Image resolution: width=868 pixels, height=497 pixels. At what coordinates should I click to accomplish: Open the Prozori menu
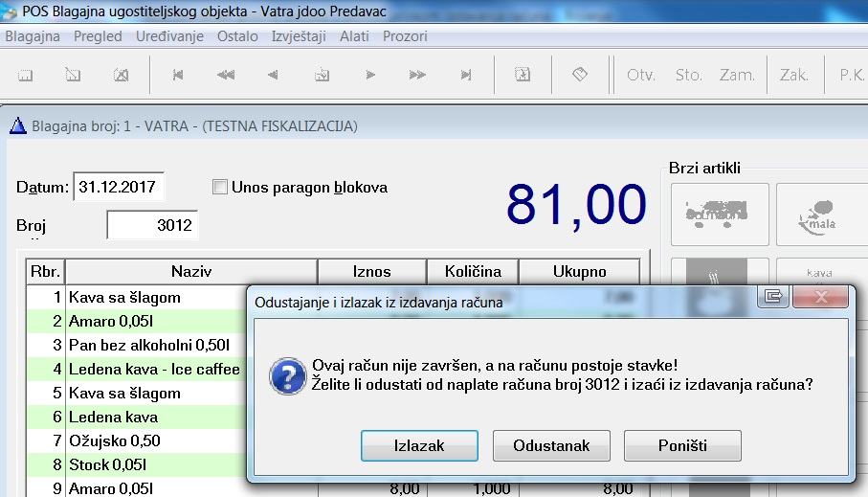tap(405, 36)
